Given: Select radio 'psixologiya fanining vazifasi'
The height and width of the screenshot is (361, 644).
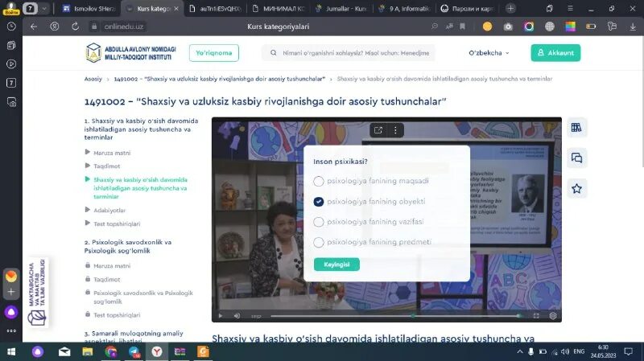Looking at the screenshot, I should 318,222.
